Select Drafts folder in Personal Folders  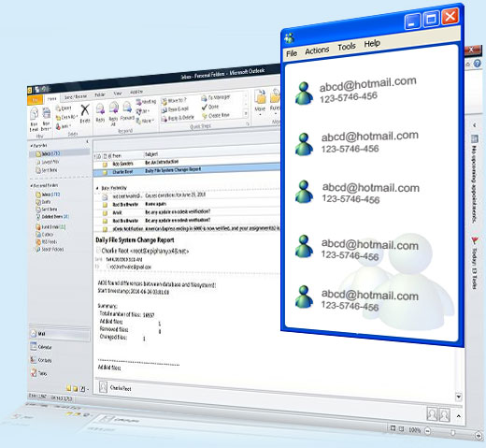click(43, 202)
